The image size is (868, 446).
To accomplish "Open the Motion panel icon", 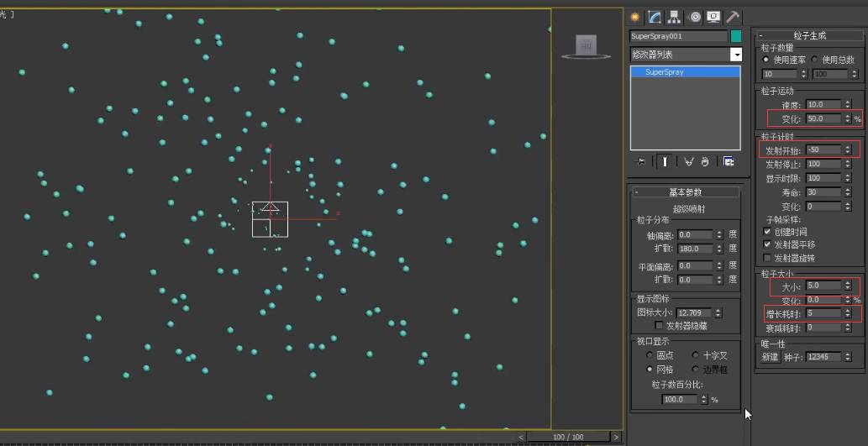I will tap(695, 17).
